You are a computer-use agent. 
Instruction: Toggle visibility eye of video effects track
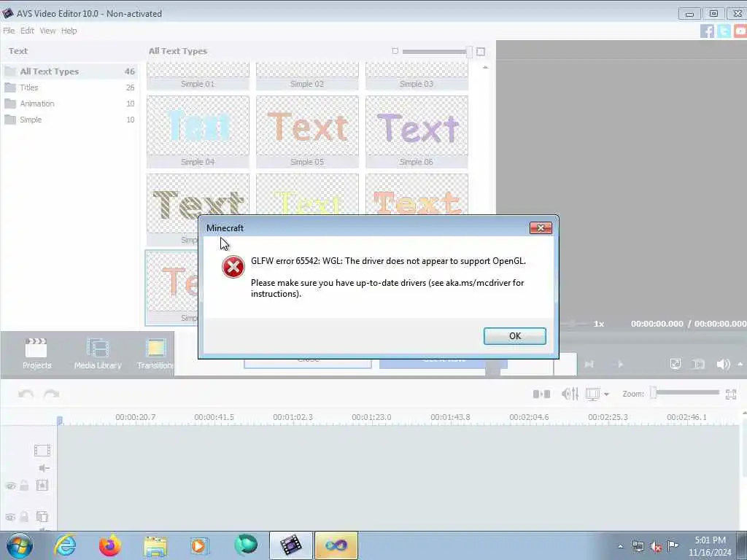[x=10, y=486]
